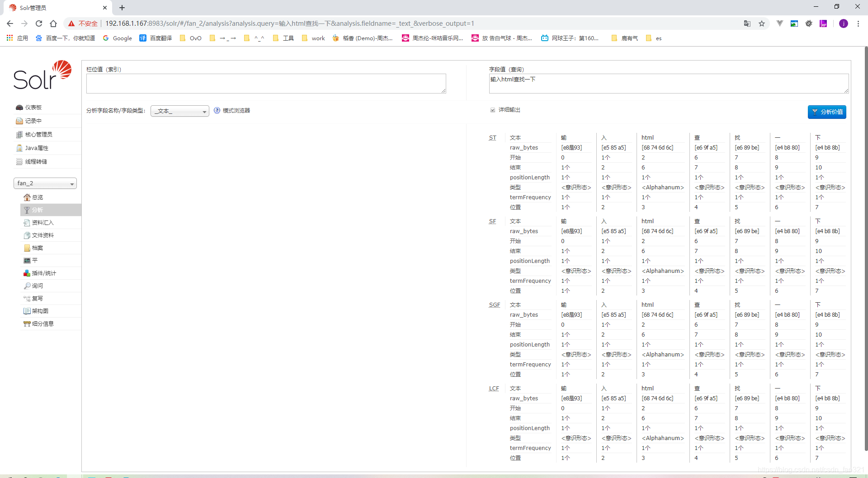Click the SF row <Alphahanum> type value

tap(663, 271)
